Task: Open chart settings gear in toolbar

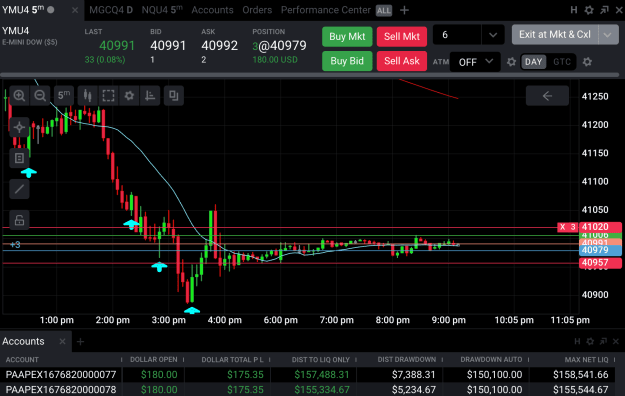Action: click(129, 96)
